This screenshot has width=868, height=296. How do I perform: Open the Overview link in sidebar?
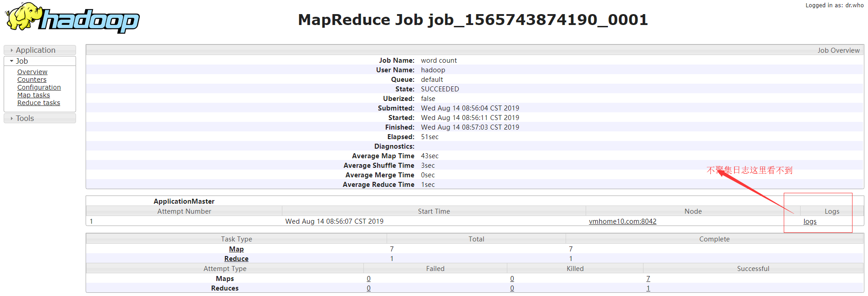(32, 72)
